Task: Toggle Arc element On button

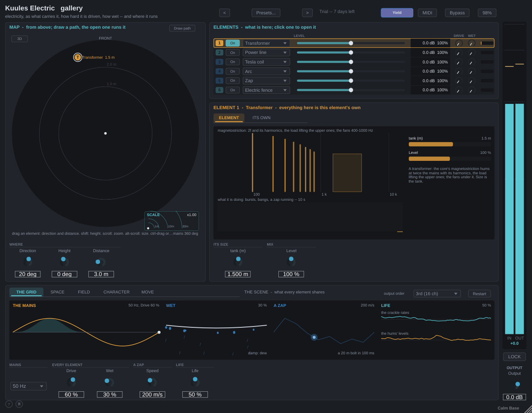Action: pos(232,71)
